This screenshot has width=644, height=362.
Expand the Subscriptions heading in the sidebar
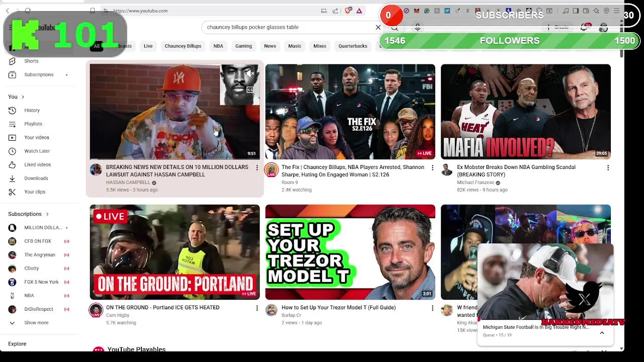pos(28,214)
